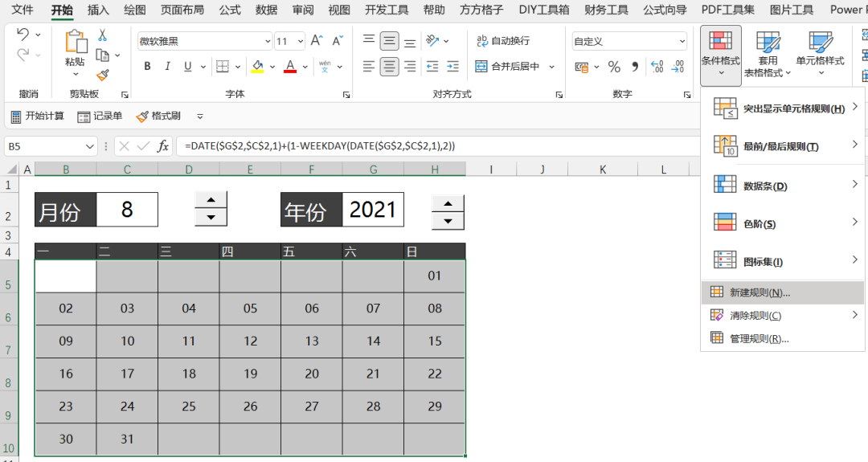Screen dimensions: 868x462
Task: Switch to the 公式 ribbon tab
Action: [x=230, y=10]
